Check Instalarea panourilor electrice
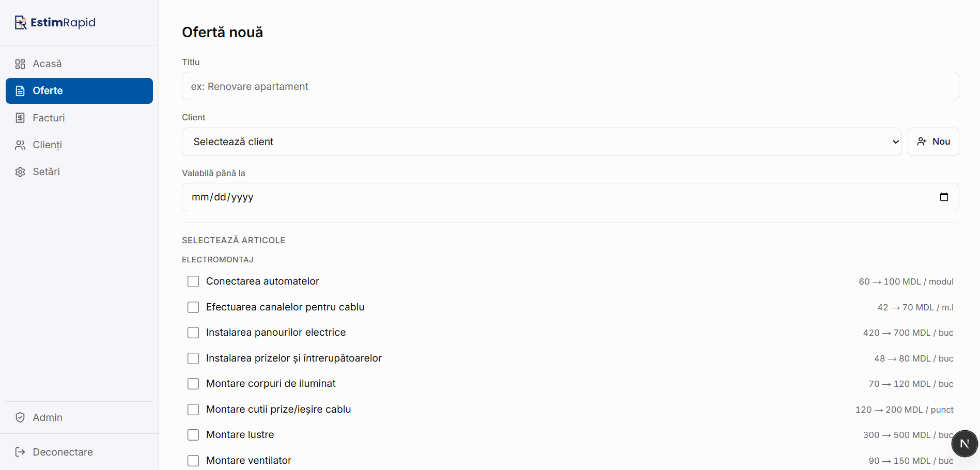 coord(193,333)
